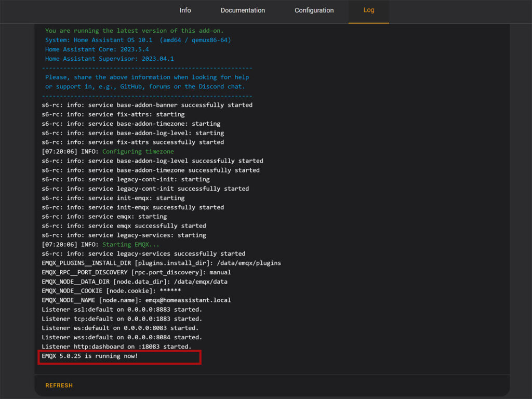The height and width of the screenshot is (399, 532).
Task: Select the Home Assistant Core version line
Action: coord(105,49)
